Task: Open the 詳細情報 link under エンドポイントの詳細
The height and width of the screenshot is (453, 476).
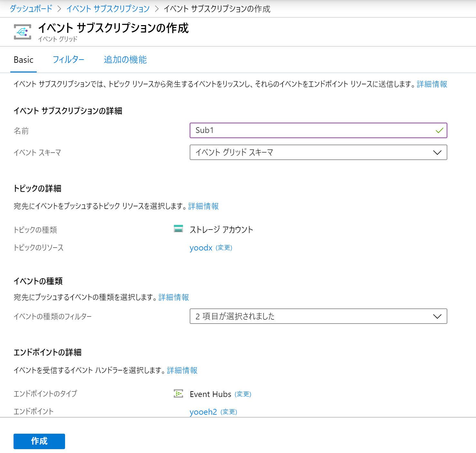Action: [x=182, y=371]
